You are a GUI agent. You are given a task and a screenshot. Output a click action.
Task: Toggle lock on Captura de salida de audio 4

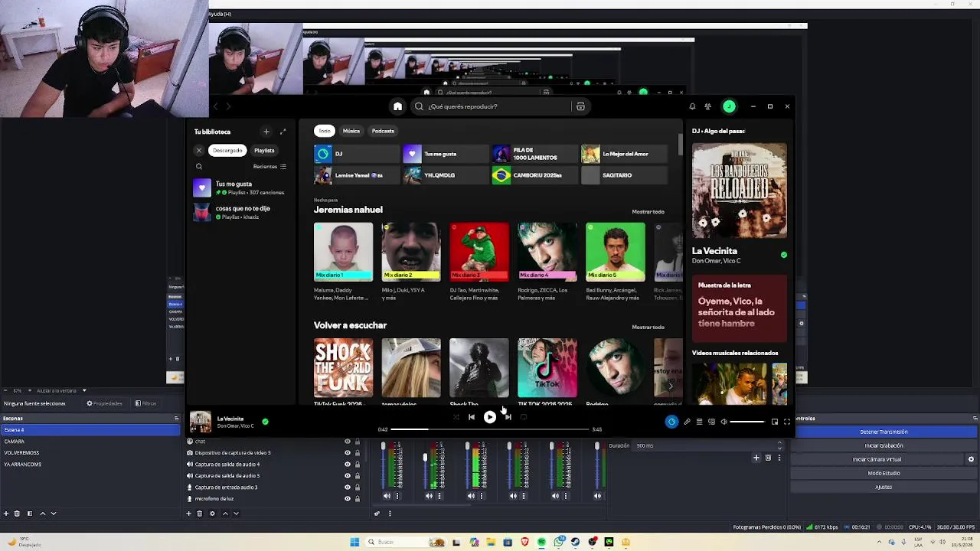pyautogui.click(x=357, y=465)
